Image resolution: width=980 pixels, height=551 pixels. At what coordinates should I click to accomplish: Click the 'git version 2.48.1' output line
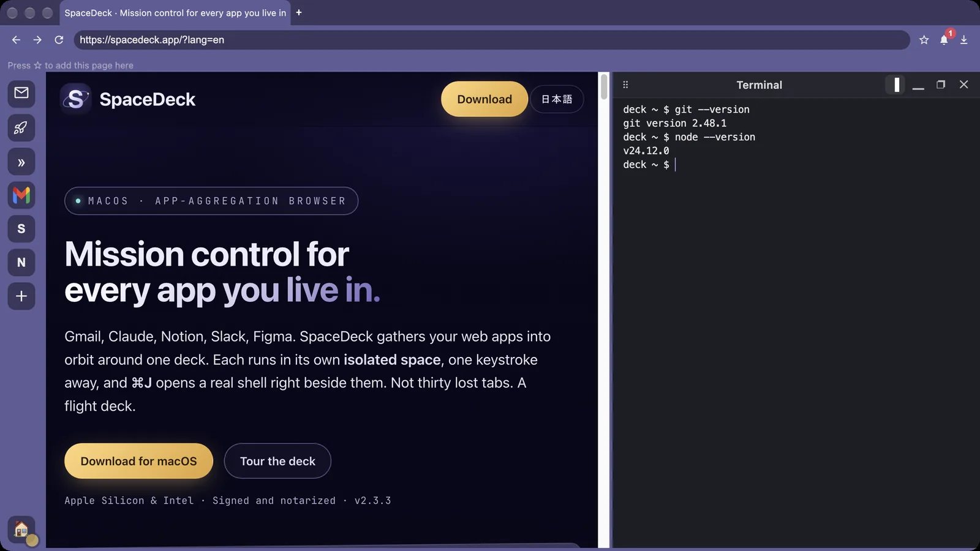coord(675,123)
